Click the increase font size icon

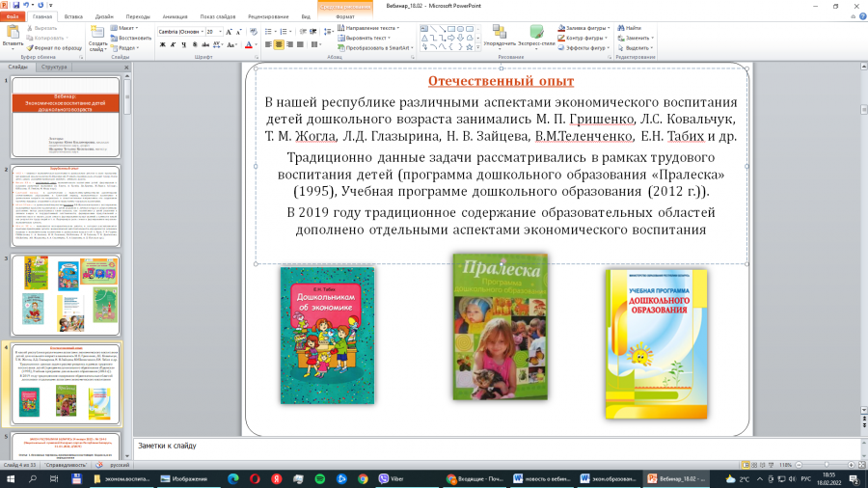pyautogui.click(x=229, y=32)
